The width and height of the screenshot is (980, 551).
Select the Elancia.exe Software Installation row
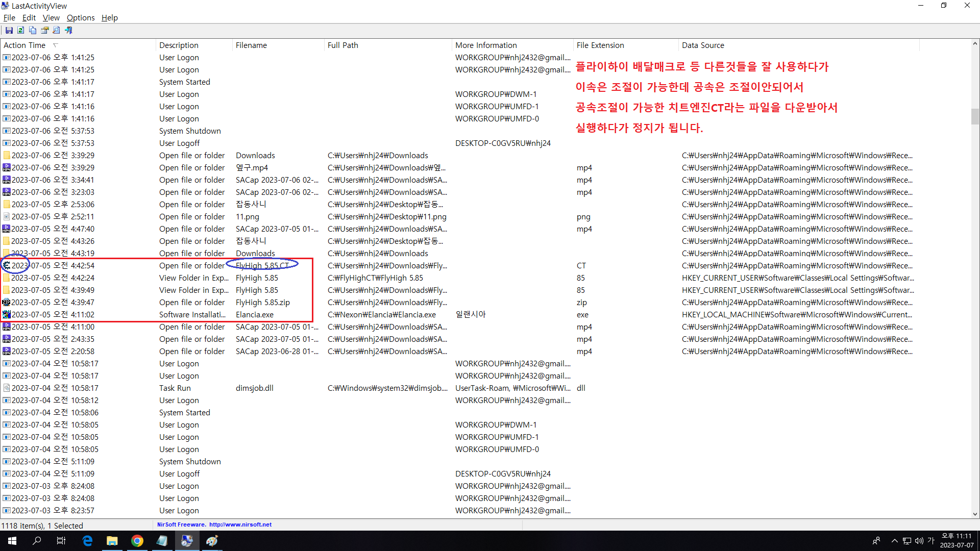click(254, 315)
